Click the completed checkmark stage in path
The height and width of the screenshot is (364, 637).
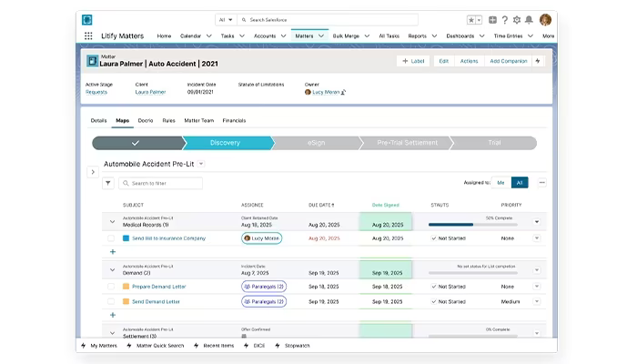tap(136, 143)
